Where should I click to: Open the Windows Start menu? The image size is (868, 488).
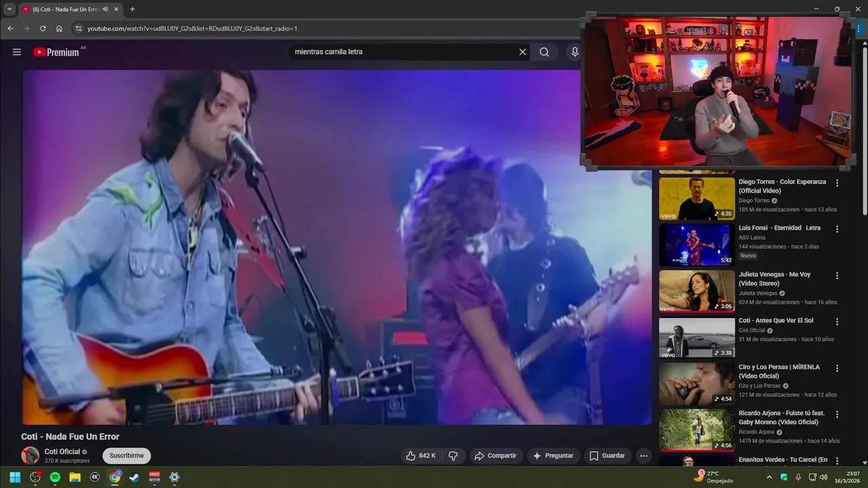click(15, 477)
